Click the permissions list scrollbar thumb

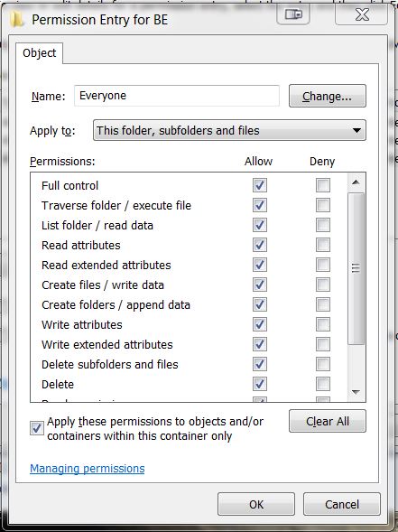click(x=356, y=268)
